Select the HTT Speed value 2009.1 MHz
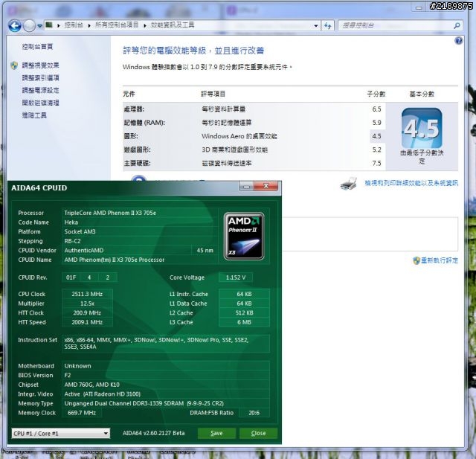The image size is (476, 459). click(87, 322)
